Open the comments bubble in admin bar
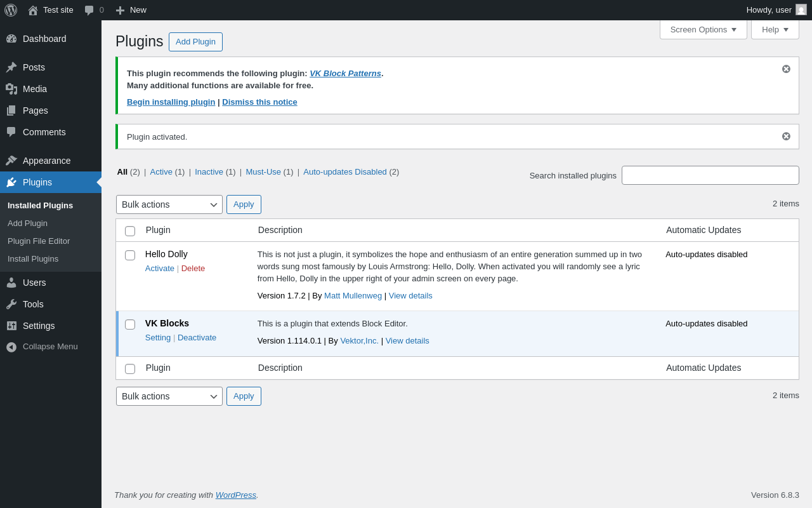Screen dimensions: 812x508 tap(89, 10)
